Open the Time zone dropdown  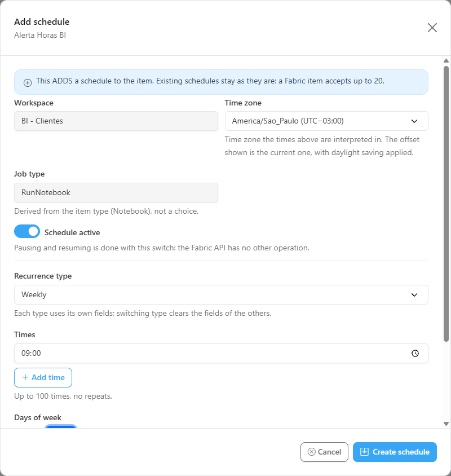(x=326, y=121)
